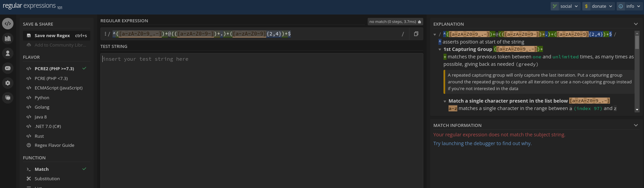Open the live chat sidebar icon

tap(8, 98)
